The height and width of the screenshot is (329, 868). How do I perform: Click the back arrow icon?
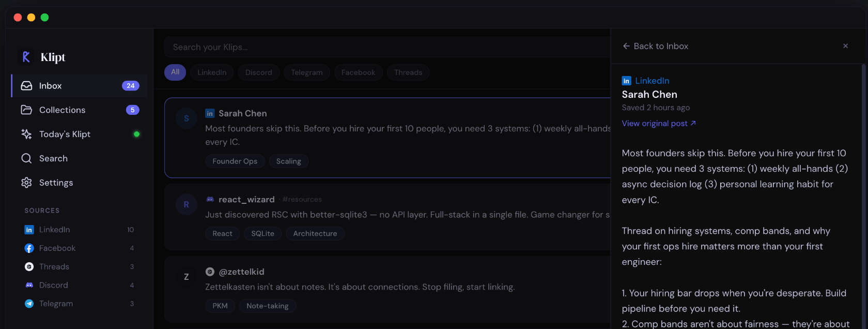coord(626,46)
